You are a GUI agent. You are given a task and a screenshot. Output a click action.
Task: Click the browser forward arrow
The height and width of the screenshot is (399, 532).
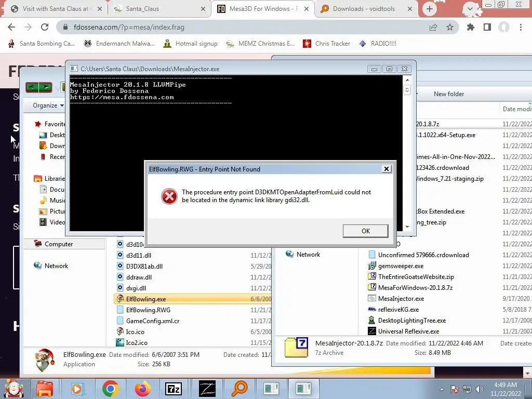[28, 27]
